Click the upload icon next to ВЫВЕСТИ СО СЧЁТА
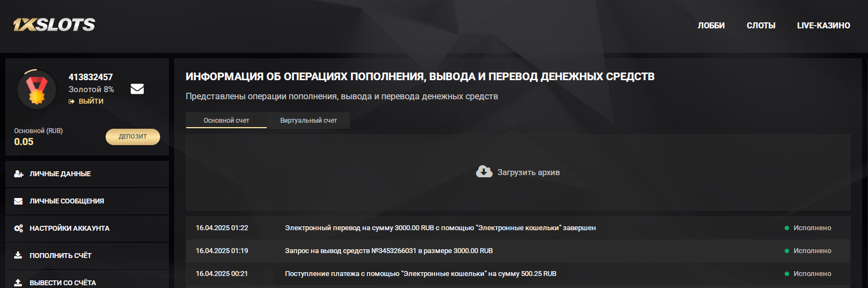 [x=18, y=283]
